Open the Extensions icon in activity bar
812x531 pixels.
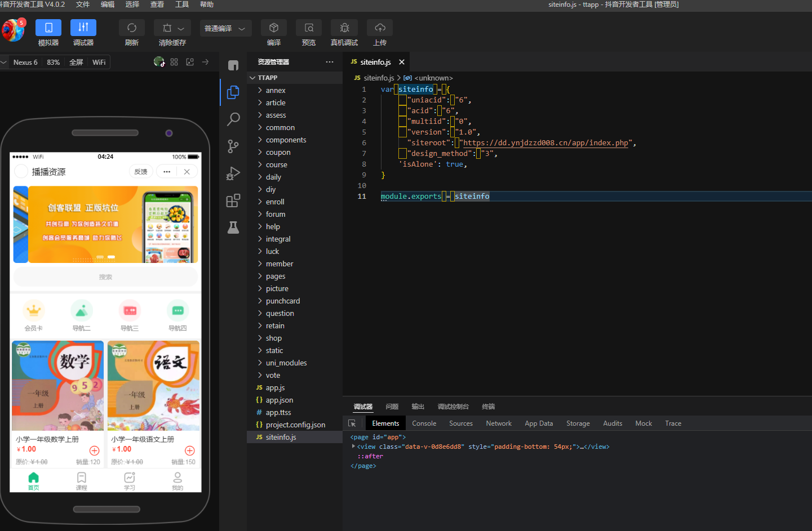[233, 200]
